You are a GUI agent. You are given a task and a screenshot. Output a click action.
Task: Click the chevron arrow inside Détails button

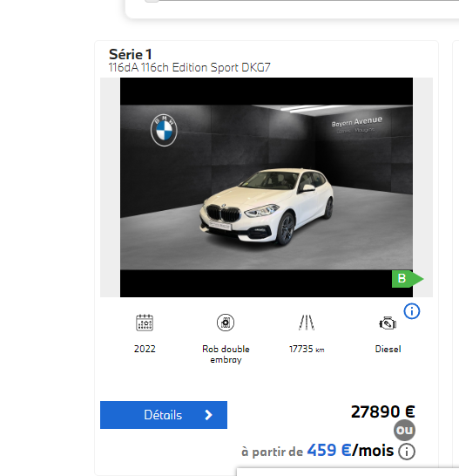tap(208, 415)
